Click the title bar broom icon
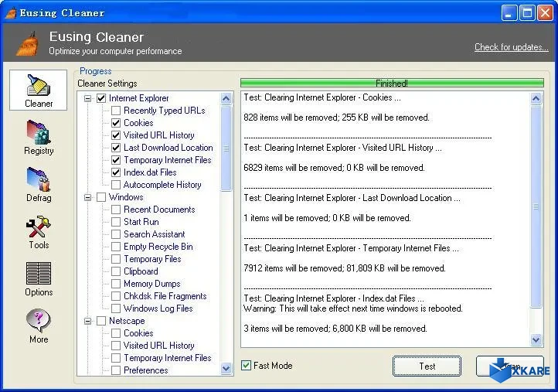The width and height of the screenshot is (558, 392). pyautogui.click(x=11, y=13)
